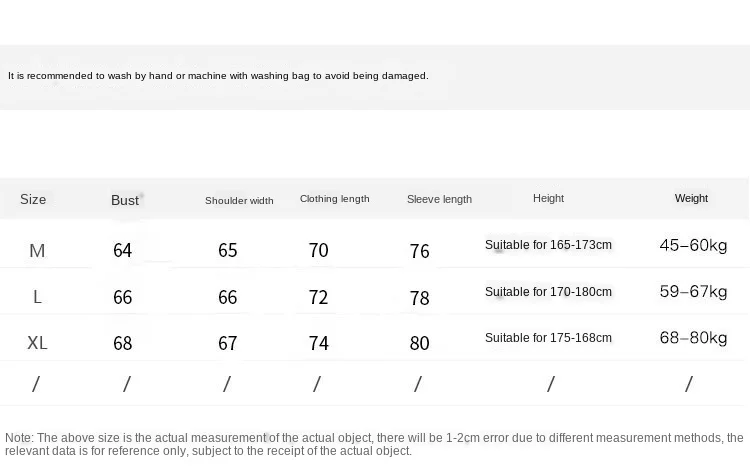Click the 45–60kg weight value
Image resolution: width=750 pixels, height=471 pixels.
(x=693, y=245)
